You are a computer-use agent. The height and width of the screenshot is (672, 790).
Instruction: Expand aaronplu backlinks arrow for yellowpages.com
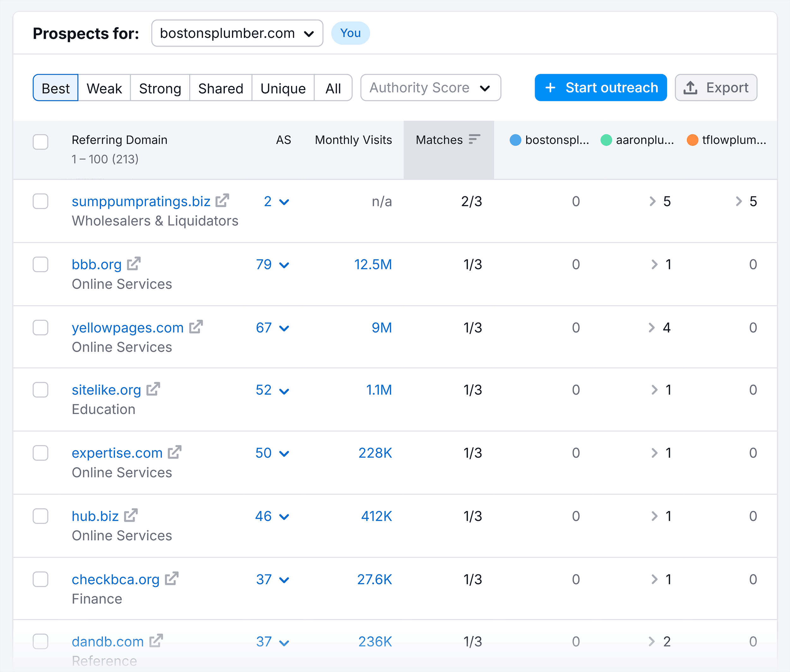click(x=652, y=327)
